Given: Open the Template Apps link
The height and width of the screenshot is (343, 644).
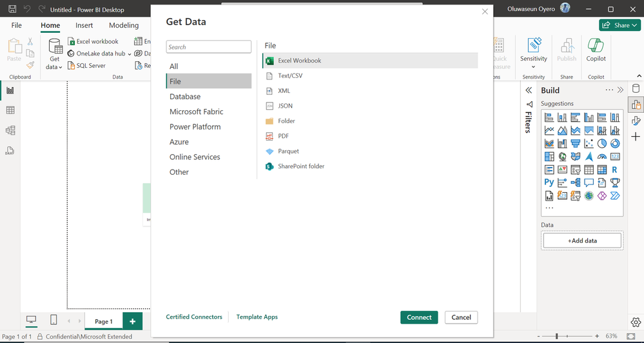Looking at the screenshot, I should [257, 317].
